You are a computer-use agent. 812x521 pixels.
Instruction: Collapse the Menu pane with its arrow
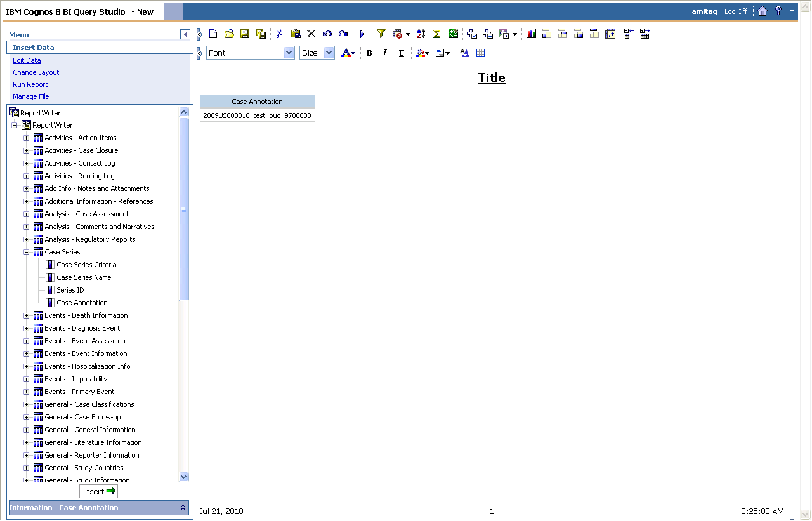185,35
